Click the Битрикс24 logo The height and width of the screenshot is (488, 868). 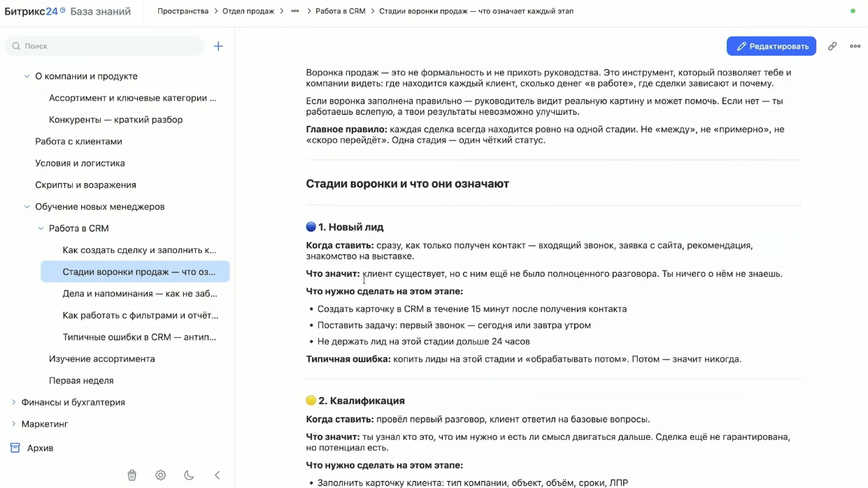tap(35, 11)
